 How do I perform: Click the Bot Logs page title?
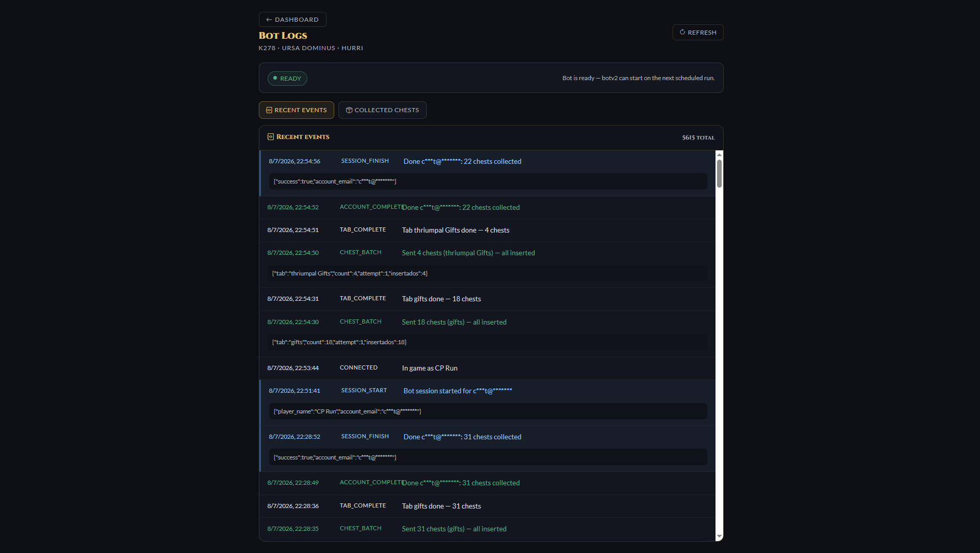click(x=283, y=36)
